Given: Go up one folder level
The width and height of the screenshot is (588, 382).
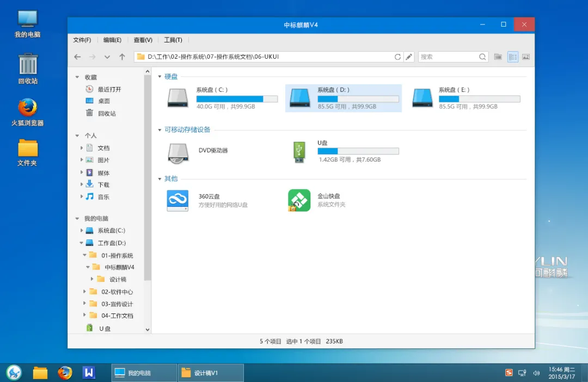Looking at the screenshot, I should tap(122, 57).
